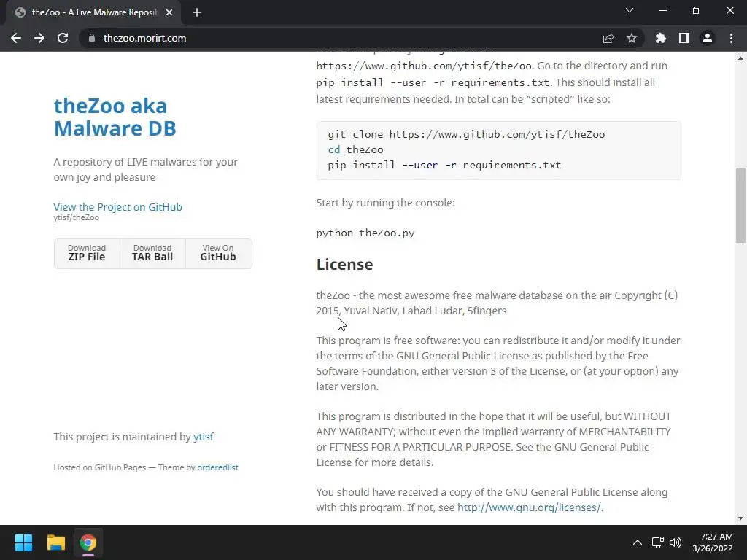Click the scrollbar up arrow

pyautogui.click(x=740, y=58)
